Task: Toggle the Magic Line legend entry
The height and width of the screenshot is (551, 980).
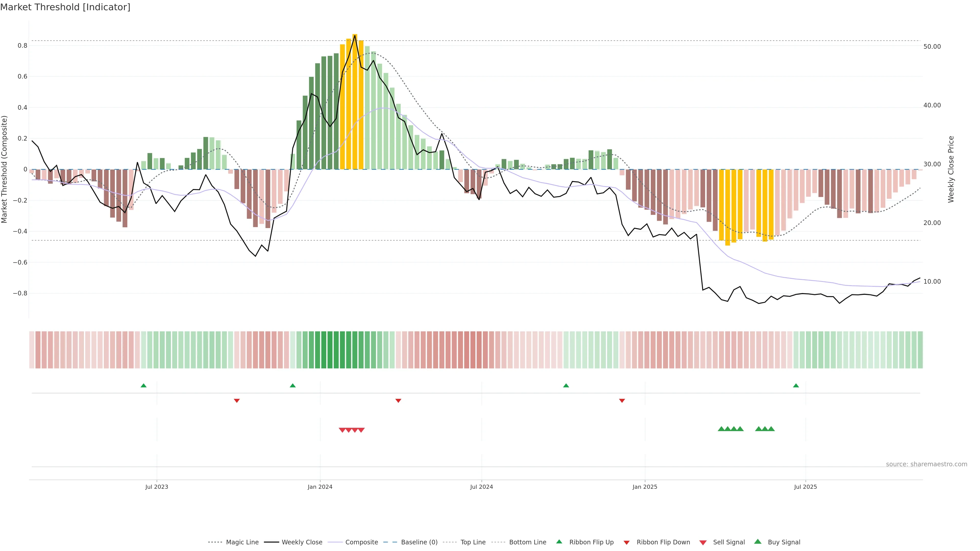Action: [242, 542]
